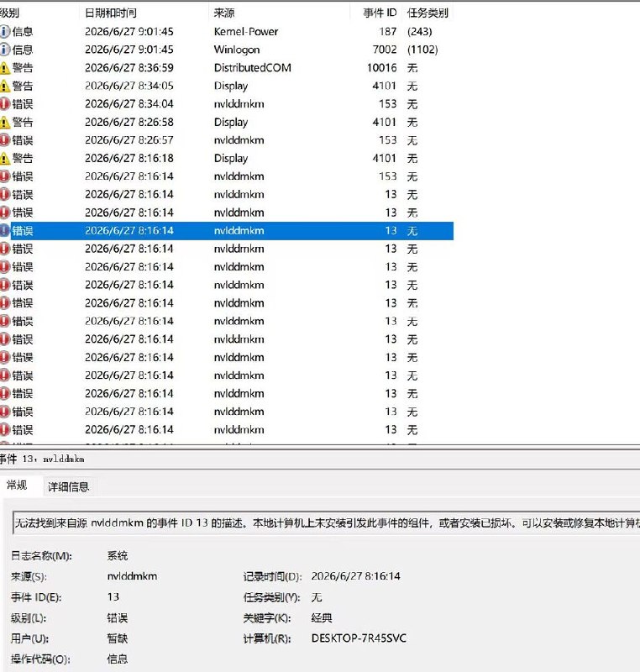Viewport: 640px width, 672px height.
Task: Select Display warning at 8:34:05
Action: 227,86
